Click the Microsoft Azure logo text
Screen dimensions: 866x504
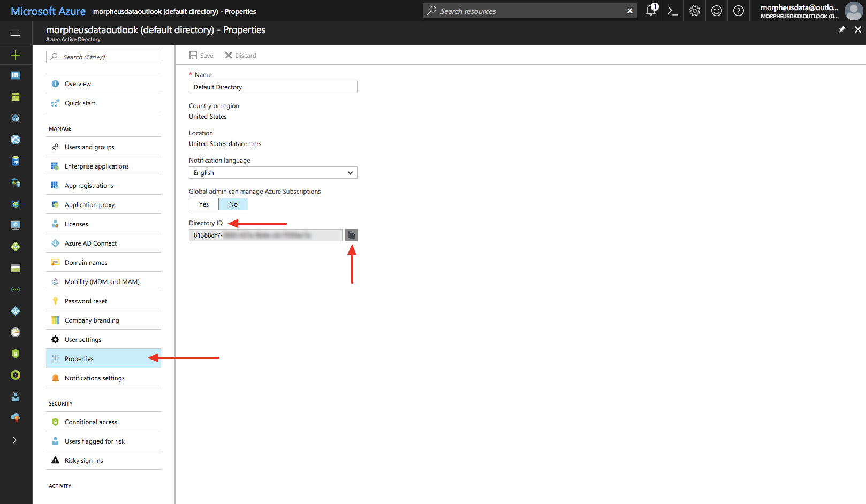pyautogui.click(x=48, y=11)
